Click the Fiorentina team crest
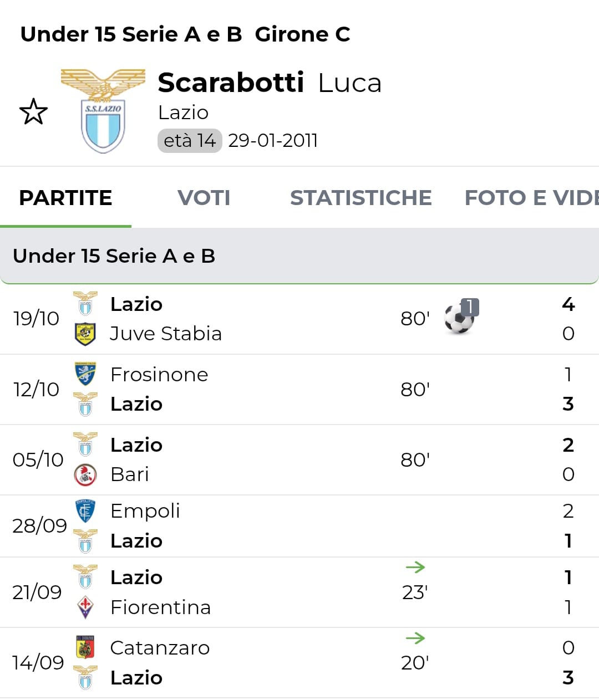Image resolution: width=599 pixels, height=700 pixels. (85, 607)
